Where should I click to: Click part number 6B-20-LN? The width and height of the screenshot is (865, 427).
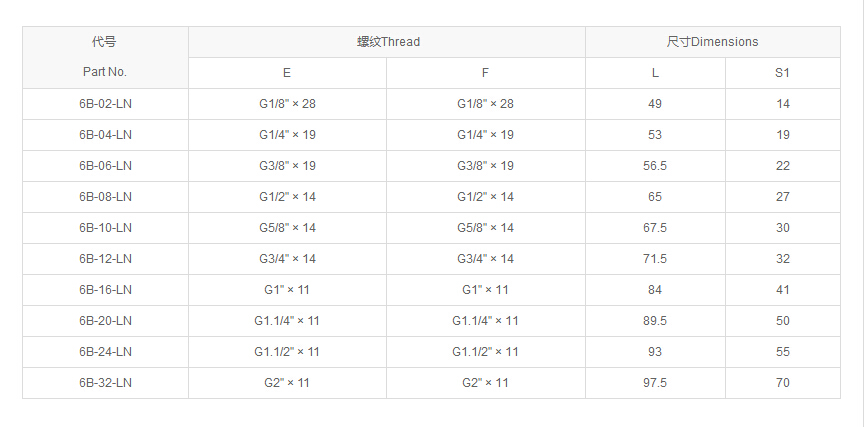[x=105, y=321]
